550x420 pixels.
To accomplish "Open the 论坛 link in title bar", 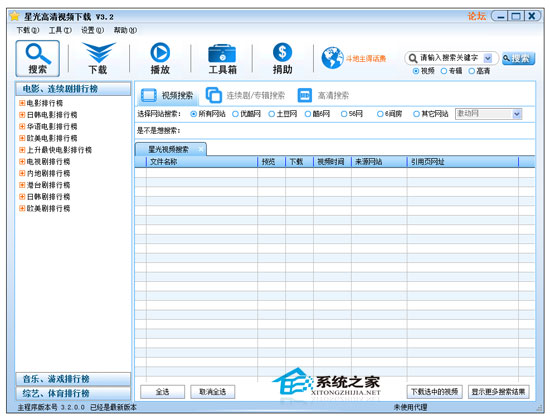I will [x=477, y=16].
